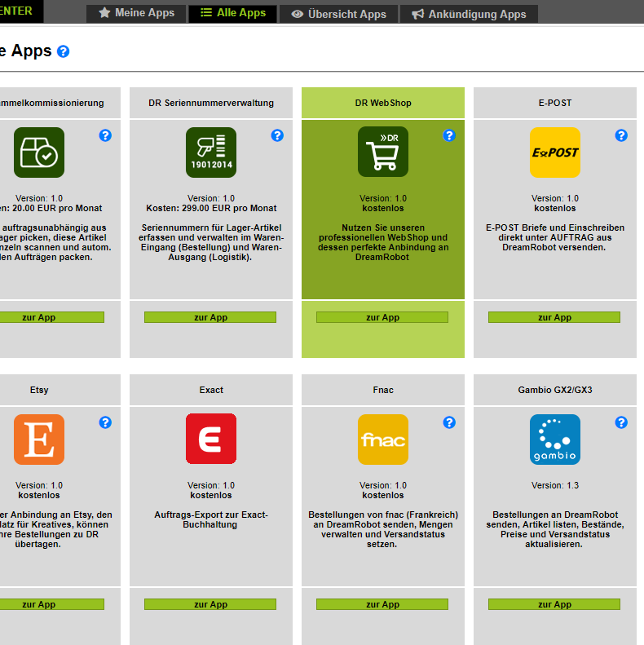This screenshot has height=645, width=644.
Task: Select the Fnac card title
Action: point(383,390)
